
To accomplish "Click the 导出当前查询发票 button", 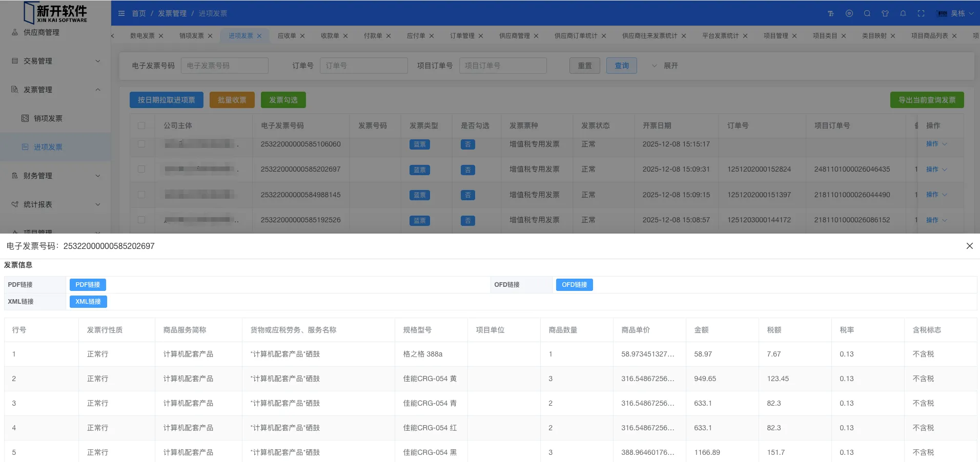I will coord(927,100).
